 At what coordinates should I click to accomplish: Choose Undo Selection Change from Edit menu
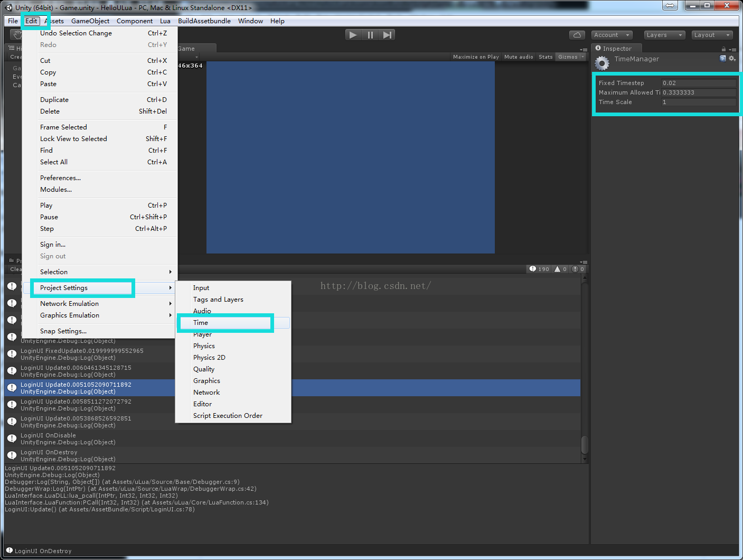click(99, 33)
